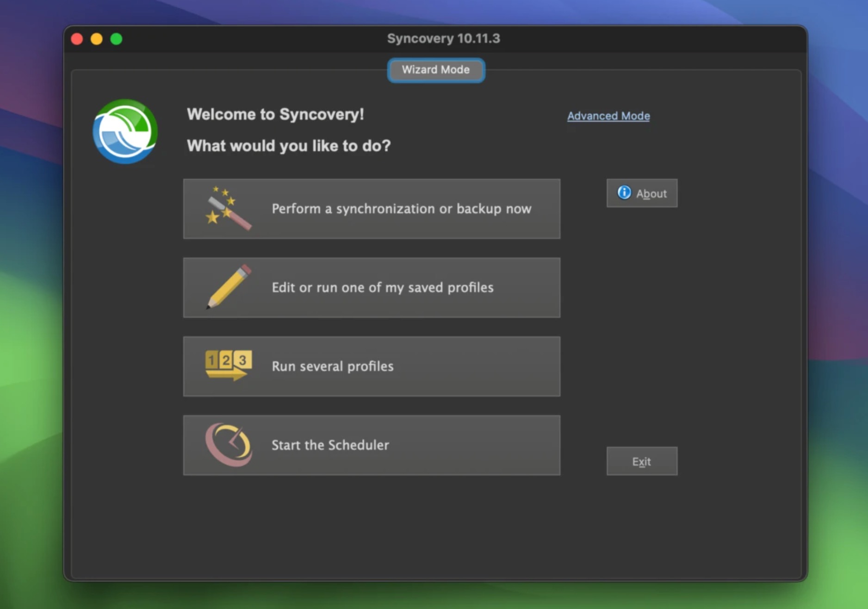Switch to Advanced Mode link
Viewport: 868px width, 609px height.
608,116
